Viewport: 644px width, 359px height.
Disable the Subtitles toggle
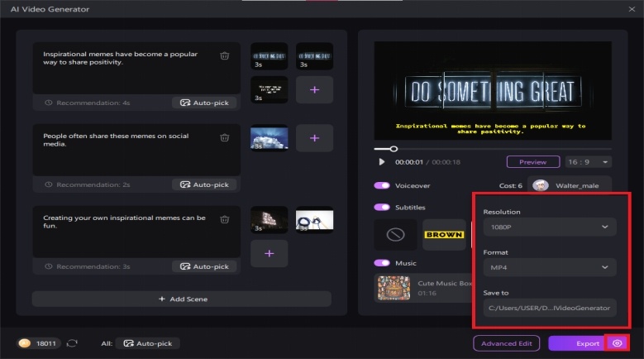tap(382, 207)
